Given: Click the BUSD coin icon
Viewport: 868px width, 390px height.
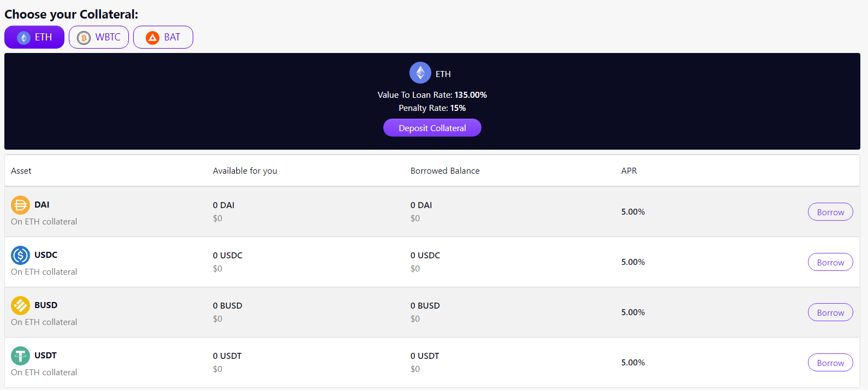Looking at the screenshot, I should pos(20,306).
